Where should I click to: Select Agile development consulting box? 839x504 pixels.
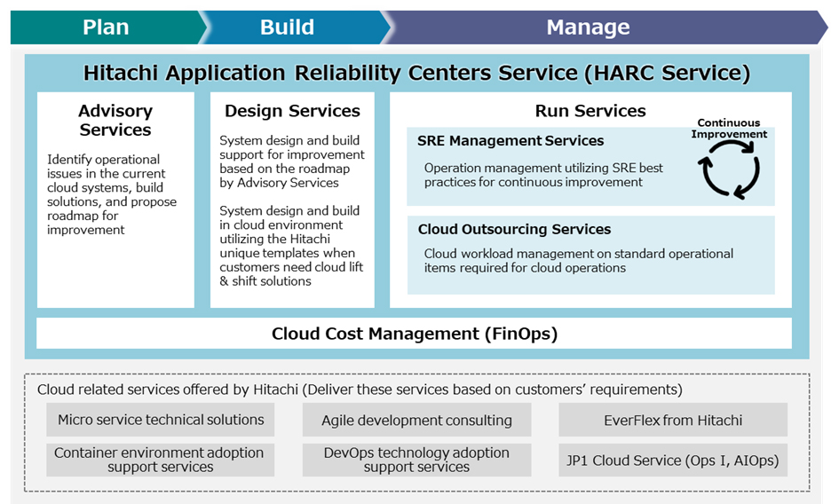pyautogui.click(x=416, y=421)
